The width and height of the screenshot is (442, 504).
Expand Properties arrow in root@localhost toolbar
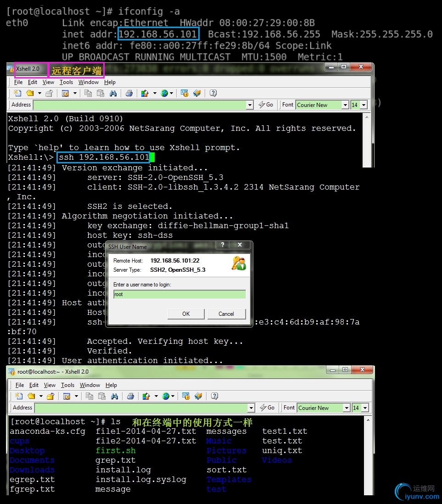(76, 396)
